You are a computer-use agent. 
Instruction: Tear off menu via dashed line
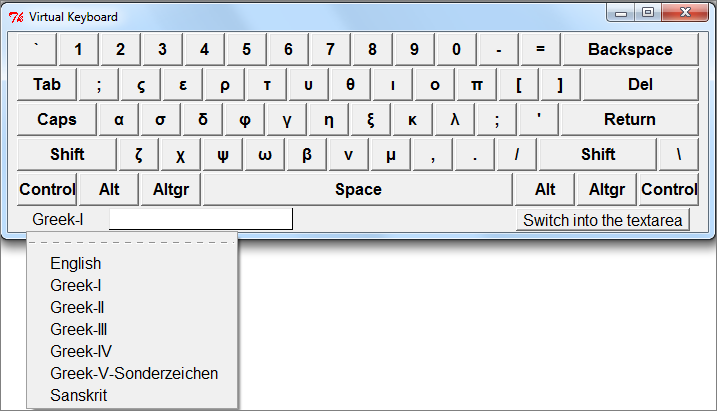tap(132, 242)
